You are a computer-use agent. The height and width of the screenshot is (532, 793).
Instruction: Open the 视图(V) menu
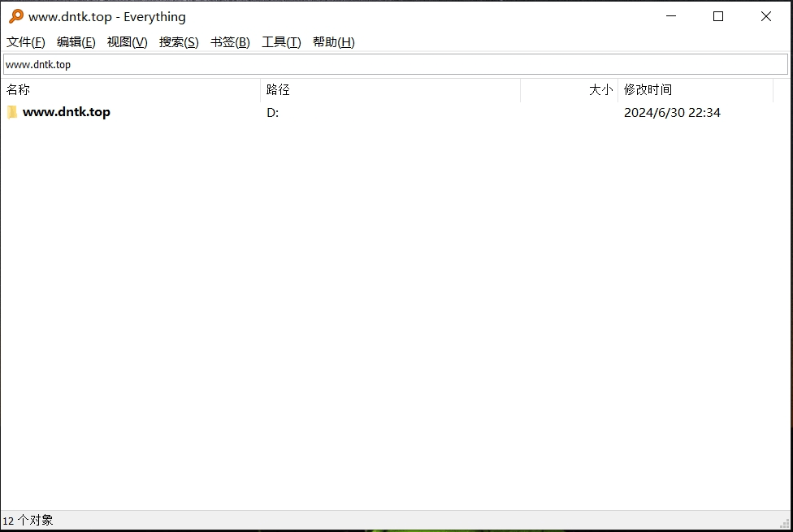click(x=127, y=42)
